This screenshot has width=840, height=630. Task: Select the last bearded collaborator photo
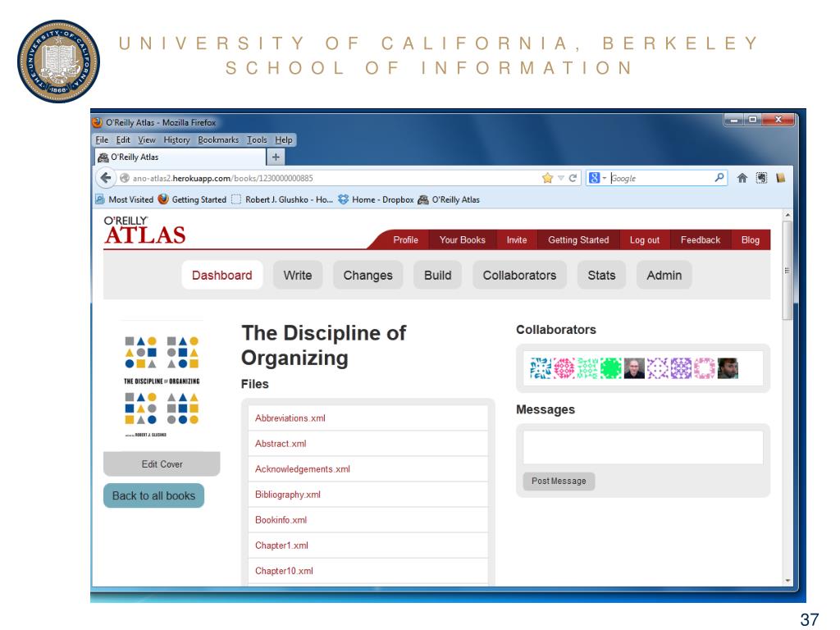tap(728, 368)
